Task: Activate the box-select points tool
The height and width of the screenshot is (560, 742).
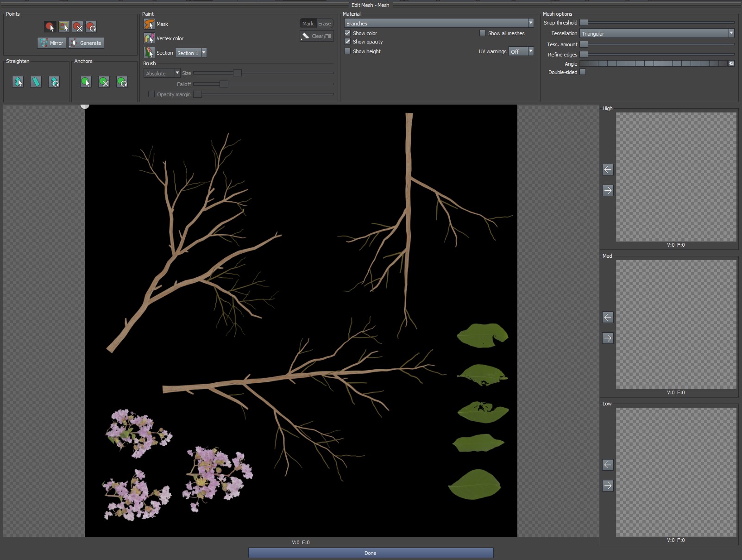Action: pyautogui.click(x=64, y=26)
